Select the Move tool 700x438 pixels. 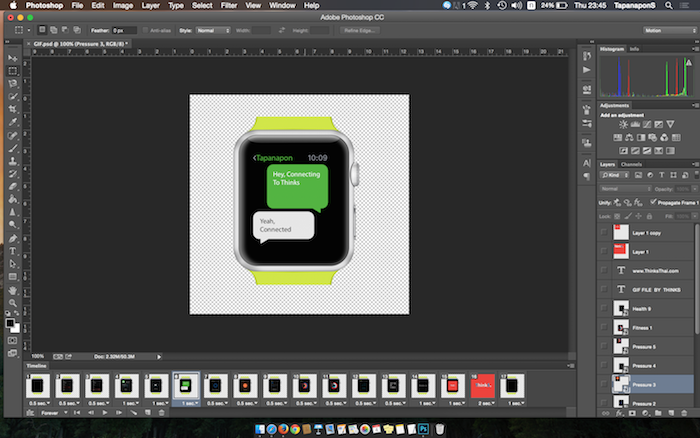(x=12, y=58)
